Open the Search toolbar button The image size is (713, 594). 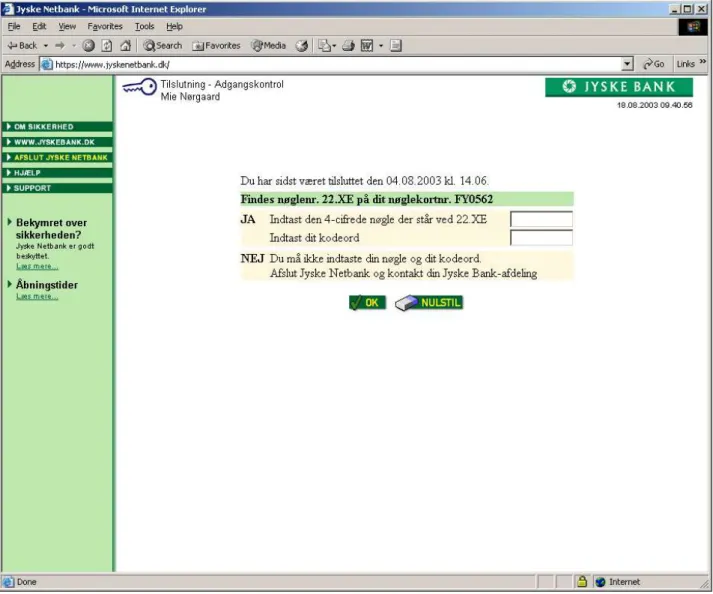tap(162, 45)
